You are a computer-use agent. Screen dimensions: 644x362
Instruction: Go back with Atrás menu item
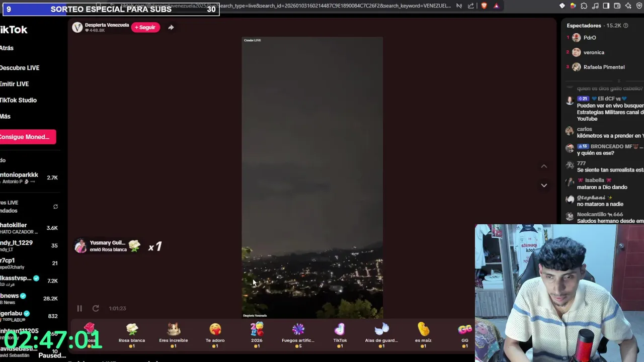click(x=7, y=48)
